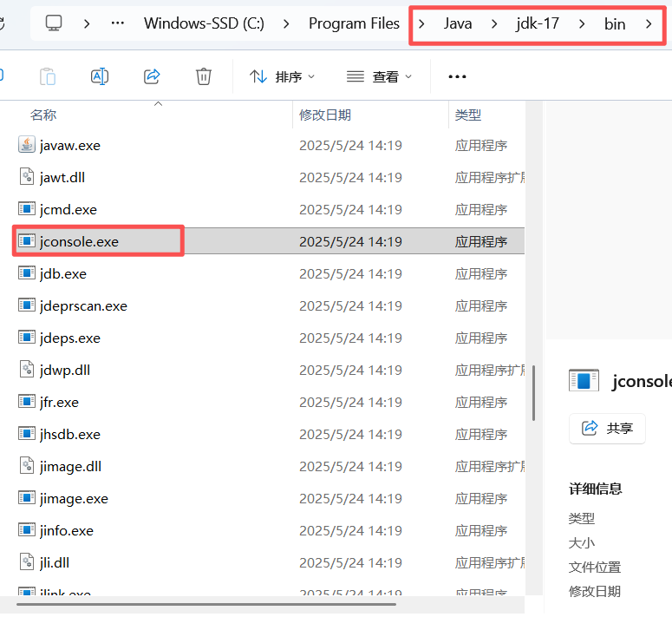Click the vertical scrollbar of file list
Image resolution: width=672 pixels, height=617 pixels.
point(533,393)
